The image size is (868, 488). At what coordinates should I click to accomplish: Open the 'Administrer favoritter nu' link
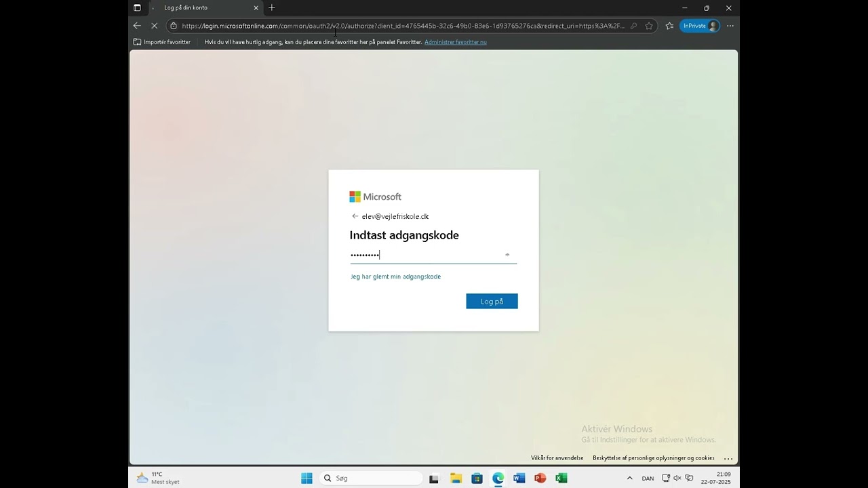pos(456,41)
